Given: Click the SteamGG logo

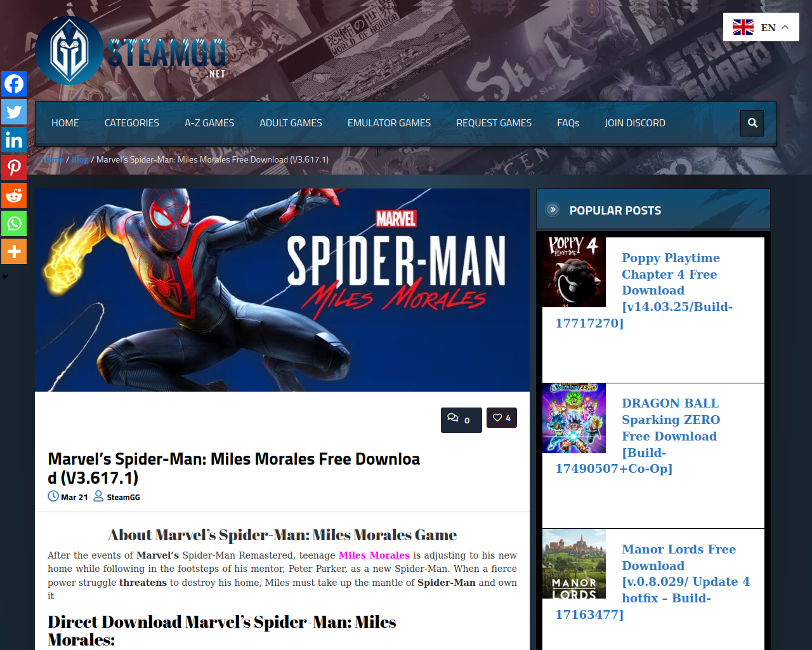Looking at the screenshot, I should tap(131, 51).
